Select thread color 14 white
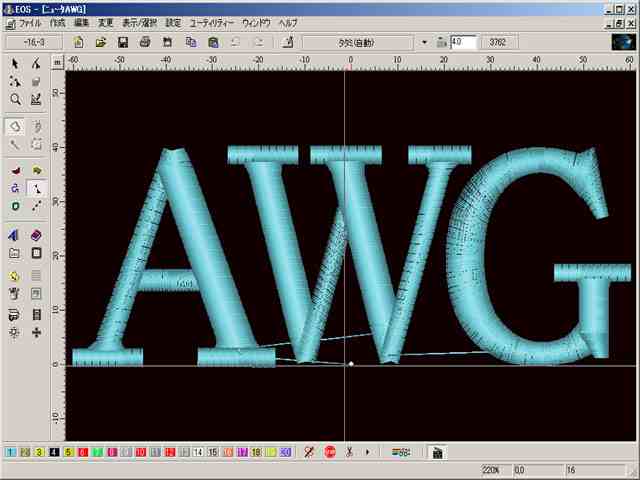Screen dimensions: 640x480 [198, 452]
